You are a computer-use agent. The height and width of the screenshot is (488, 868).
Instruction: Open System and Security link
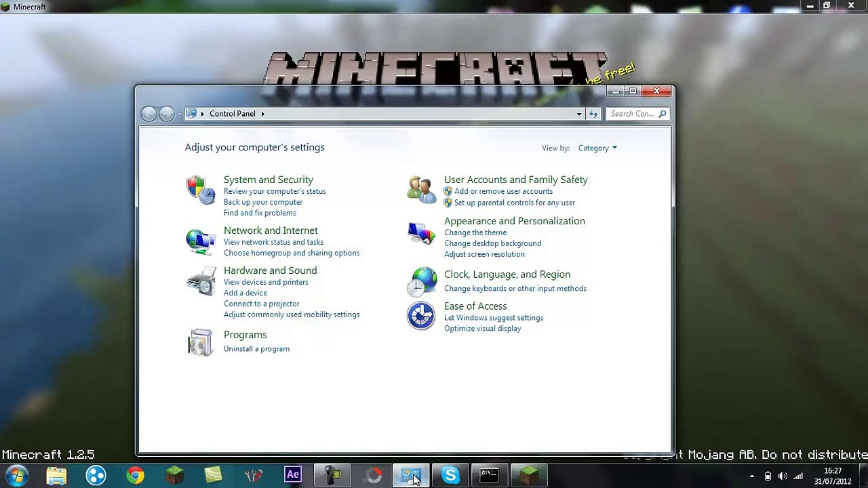click(x=269, y=180)
